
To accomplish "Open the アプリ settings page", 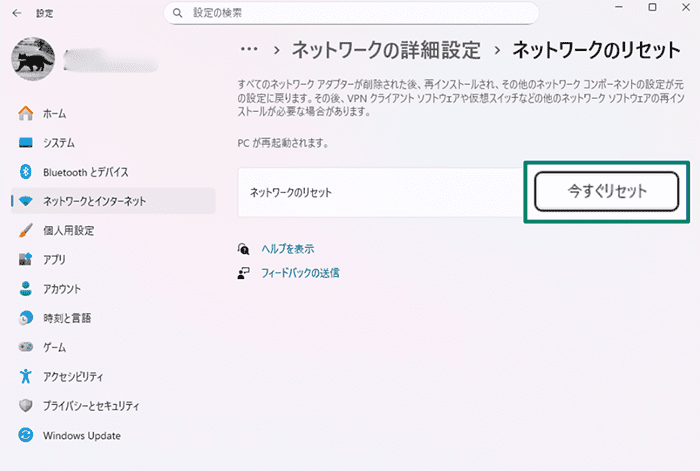I will coord(113,259).
